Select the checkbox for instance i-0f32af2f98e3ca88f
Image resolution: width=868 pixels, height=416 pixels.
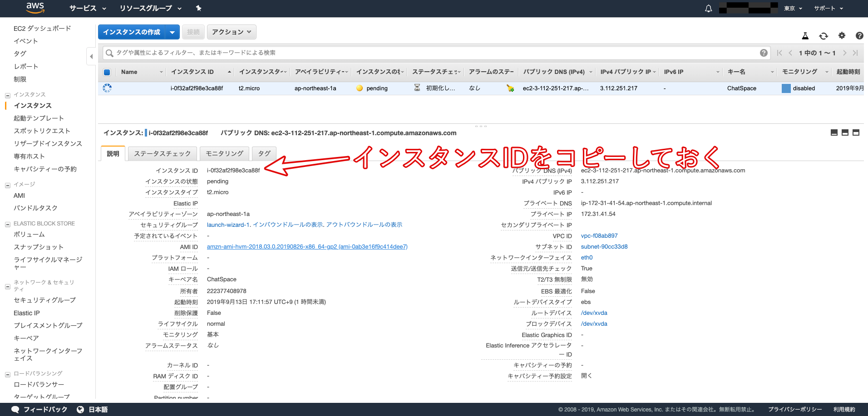107,88
